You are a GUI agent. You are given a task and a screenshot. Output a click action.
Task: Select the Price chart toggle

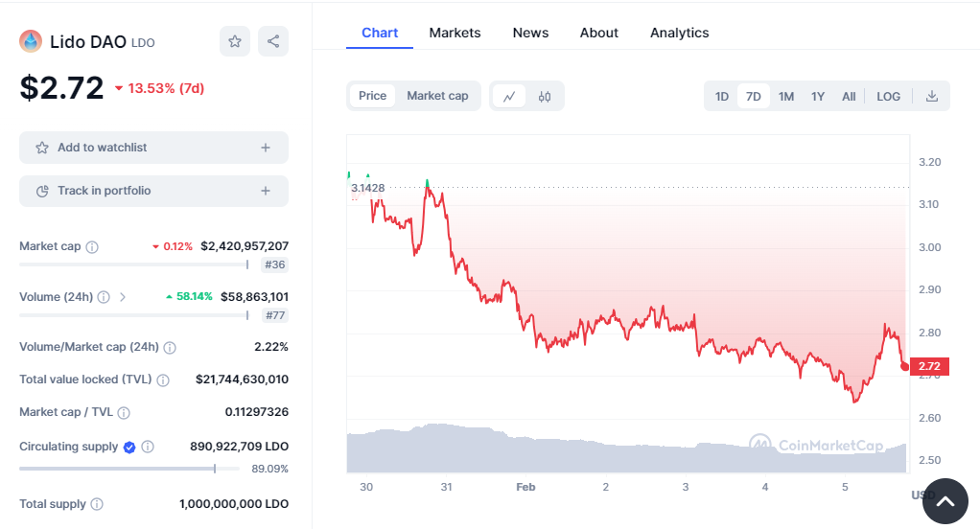click(372, 96)
